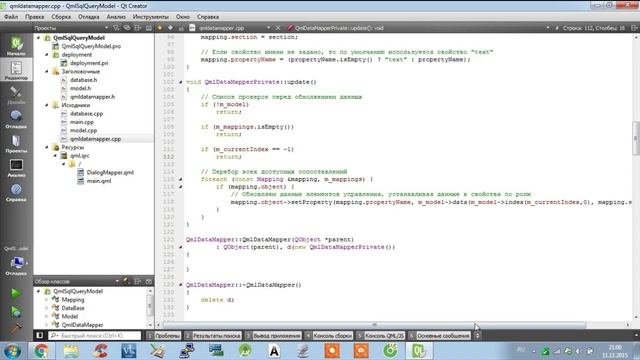Toggle synchronize with editor in the Projects panel
The width and height of the screenshot is (640, 360).
[x=127, y=28]
